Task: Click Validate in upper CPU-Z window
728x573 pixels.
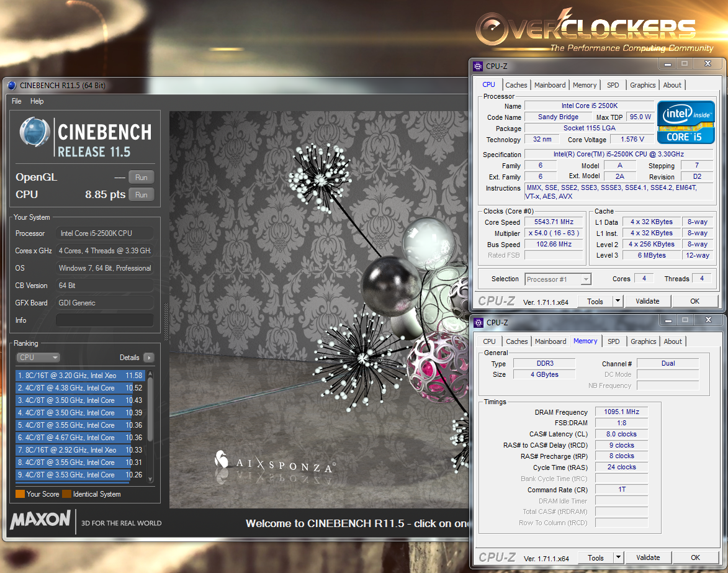Action: click(647, 301)
